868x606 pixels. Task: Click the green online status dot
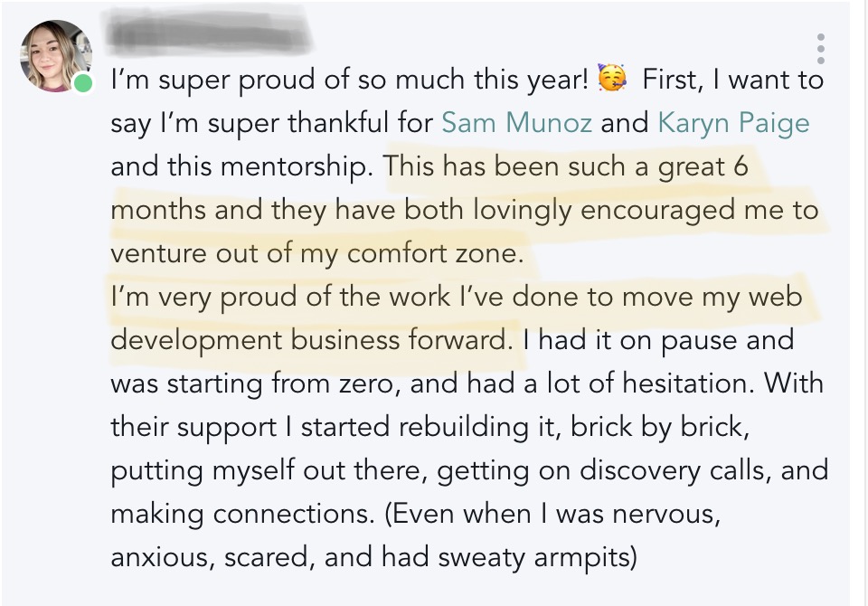coord(83,83)
